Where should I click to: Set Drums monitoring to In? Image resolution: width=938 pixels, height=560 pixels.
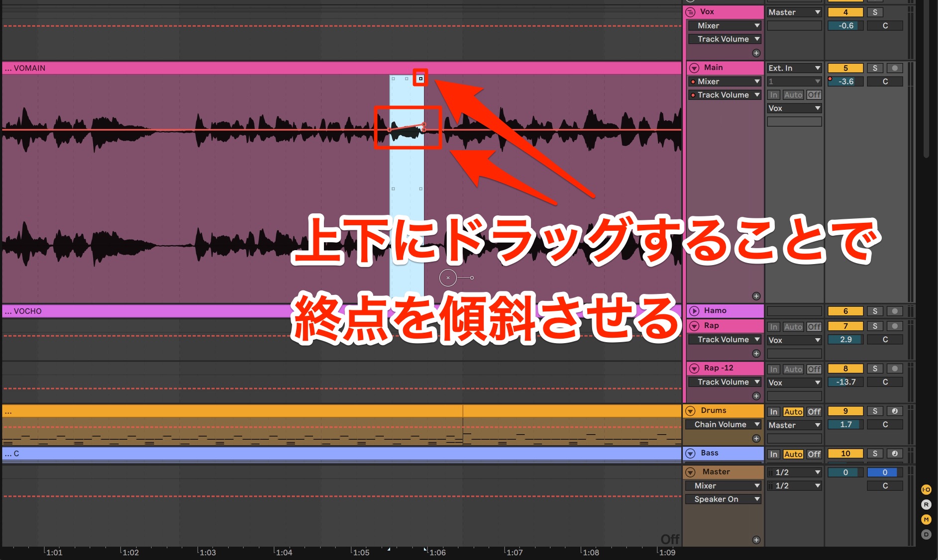[773, 412]
